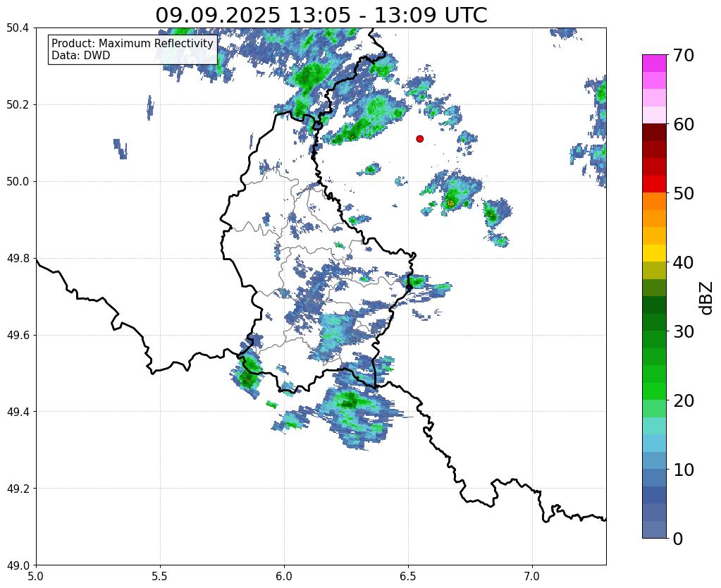
Task: Click latitude axis label 49.0
Action: pos(18,565)
